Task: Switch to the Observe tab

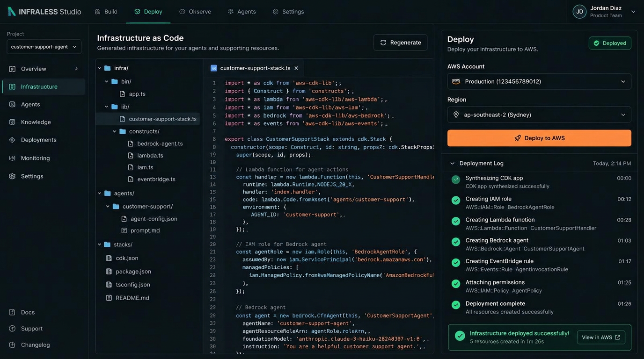Action: pyautogui.click(x=195, y=12)
